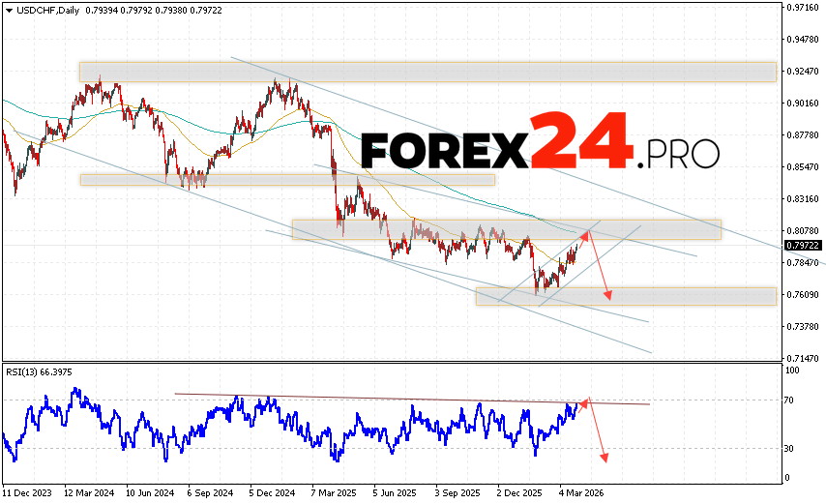Click RSI scale level 70
Image resolution: width=826 pixels, height=504 pixels.
point(788,400)
